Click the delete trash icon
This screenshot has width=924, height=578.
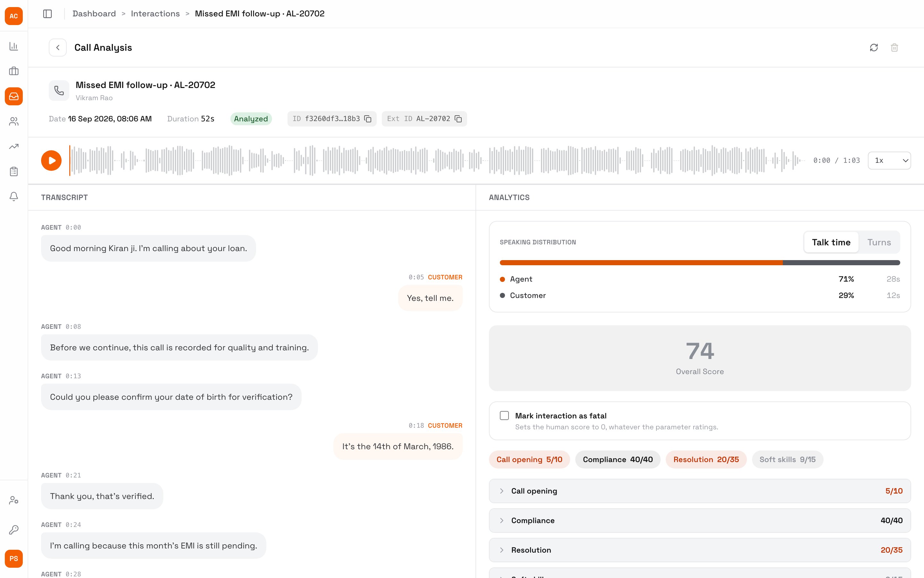click(x=894, y=48)
